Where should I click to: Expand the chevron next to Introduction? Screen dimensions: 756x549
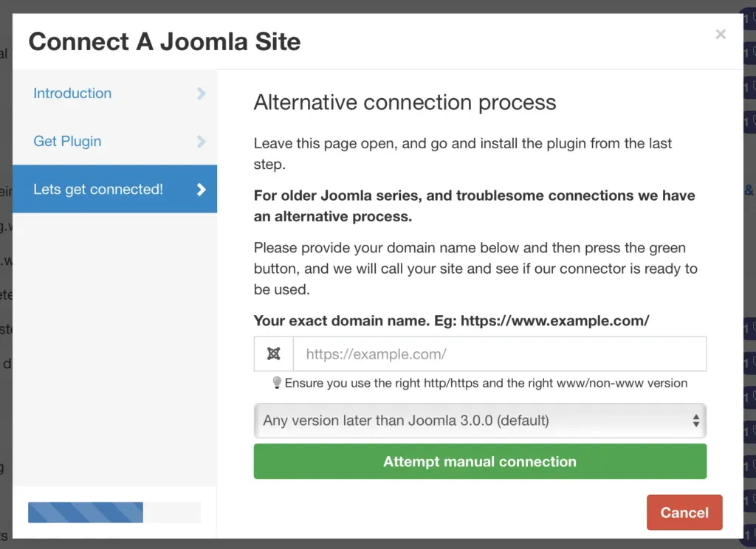[x=201, y=94]
